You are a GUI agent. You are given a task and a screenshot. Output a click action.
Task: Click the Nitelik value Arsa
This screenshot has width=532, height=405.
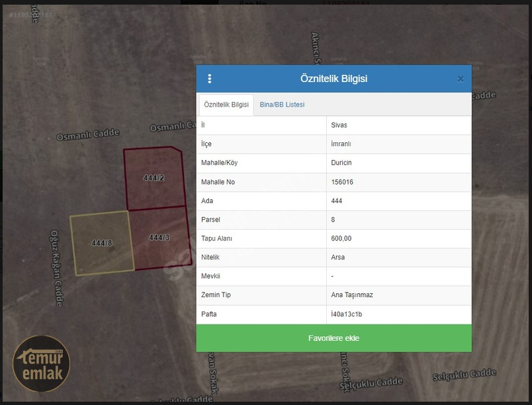pos(337,257)
